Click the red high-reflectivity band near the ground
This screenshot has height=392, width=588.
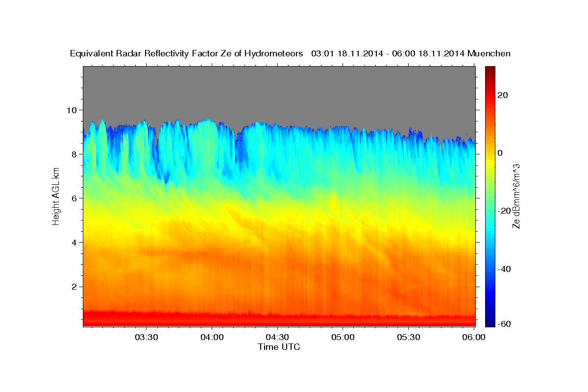point(279,318)
